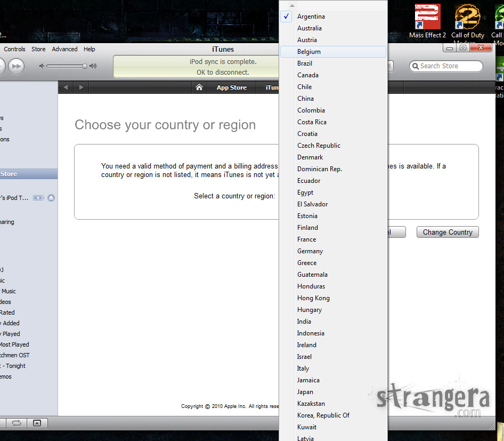This screenshot has height=441, width=504.
Task: Open the Mass Effect 2 desktop shortcut
Action: [427, 21]
